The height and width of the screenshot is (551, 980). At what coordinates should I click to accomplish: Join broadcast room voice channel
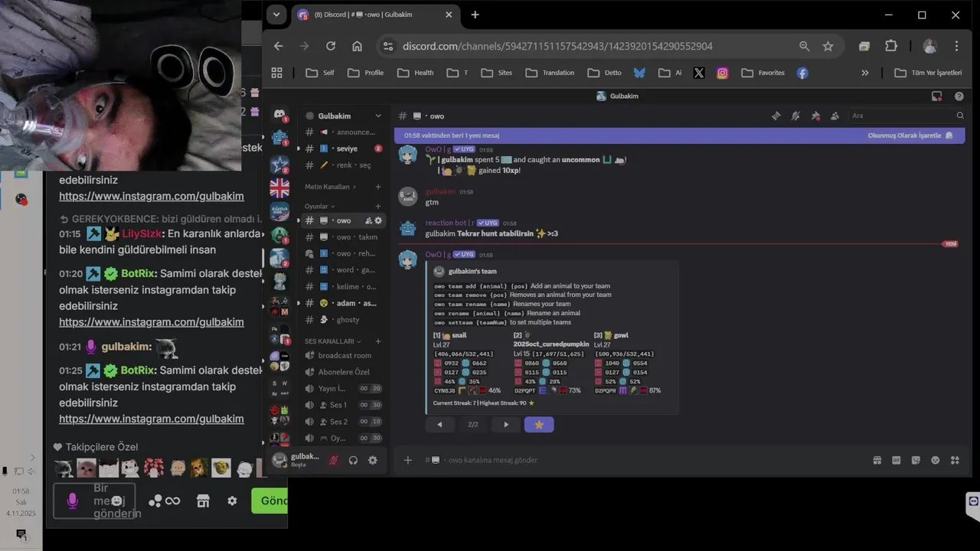(341, 356)
